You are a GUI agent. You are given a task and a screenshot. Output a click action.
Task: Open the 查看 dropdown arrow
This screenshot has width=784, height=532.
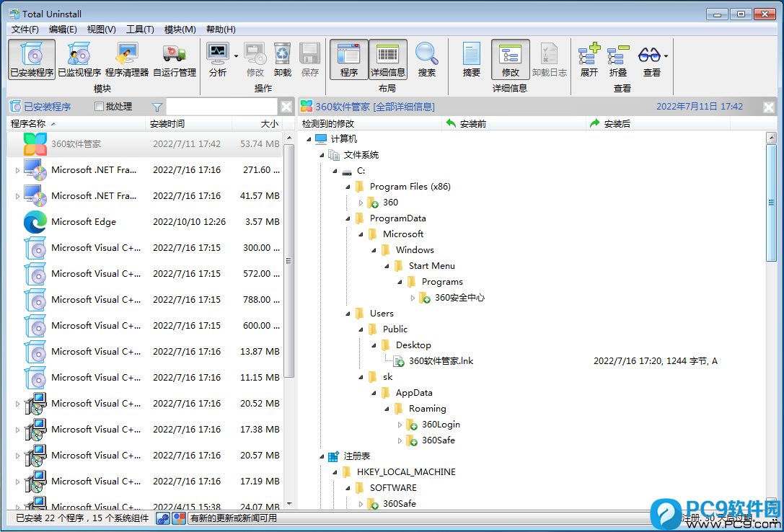(x=666, y=56)
